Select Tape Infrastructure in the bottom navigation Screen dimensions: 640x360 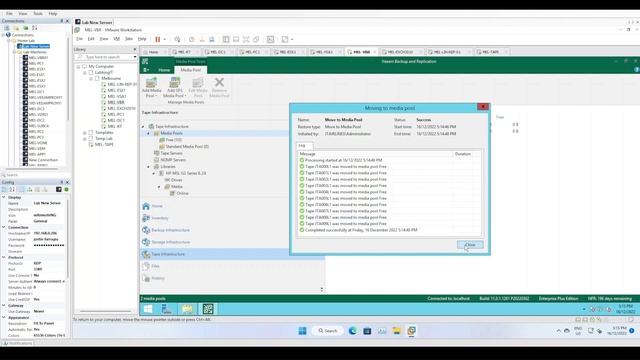(x=232, y=254)
